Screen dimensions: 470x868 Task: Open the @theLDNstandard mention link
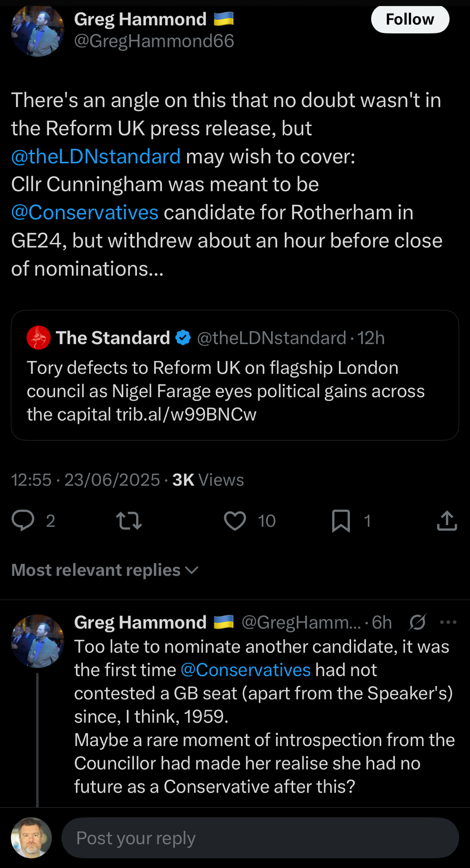click(96, 156)
